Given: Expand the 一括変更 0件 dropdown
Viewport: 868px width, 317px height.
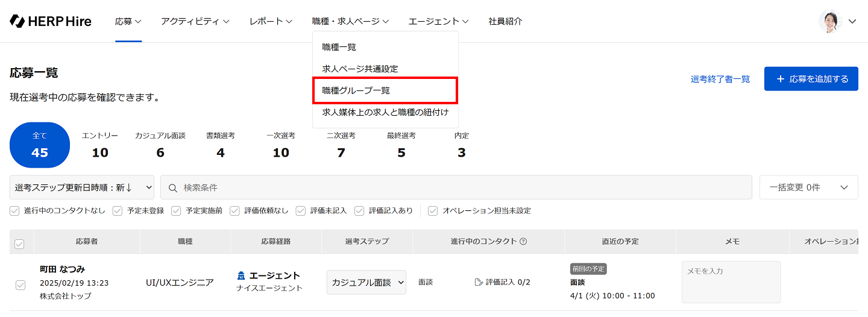Looking at the screenshot, I should 808,187.
